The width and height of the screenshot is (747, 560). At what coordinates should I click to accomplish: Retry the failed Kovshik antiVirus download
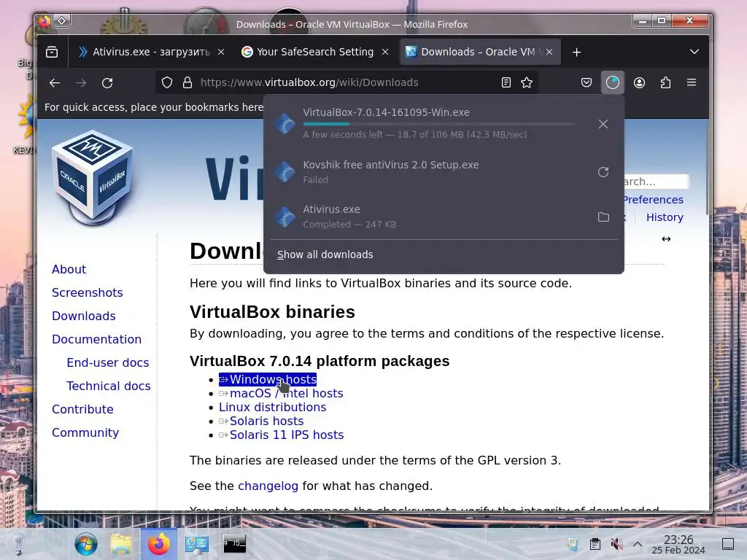coord(603,172)
